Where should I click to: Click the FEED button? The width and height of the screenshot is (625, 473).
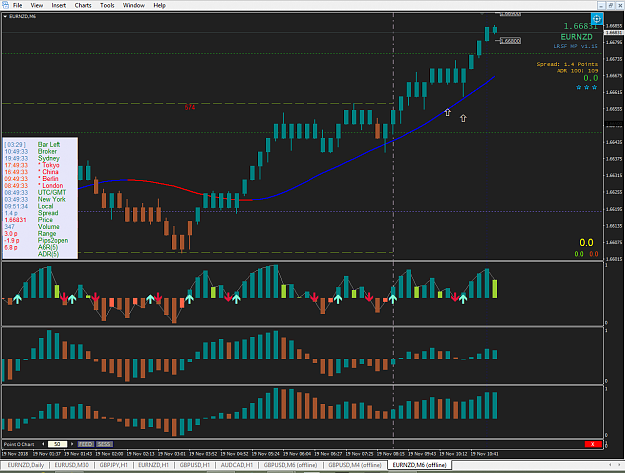tap(85, 444)
